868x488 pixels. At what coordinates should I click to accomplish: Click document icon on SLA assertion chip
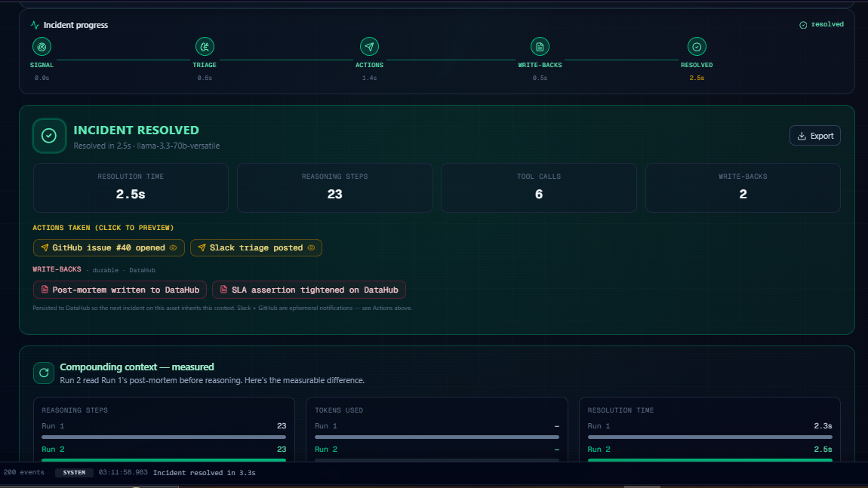[x=223, y=290]
